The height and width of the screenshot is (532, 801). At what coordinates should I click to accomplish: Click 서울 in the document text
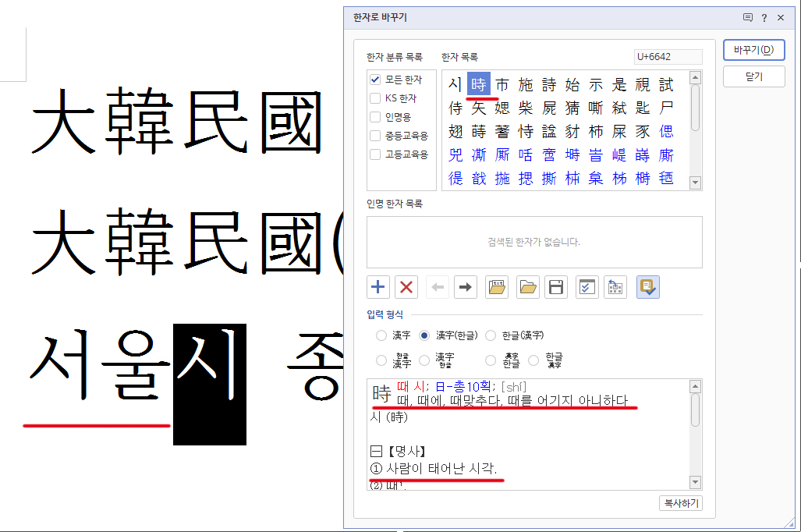coord(100,365)
